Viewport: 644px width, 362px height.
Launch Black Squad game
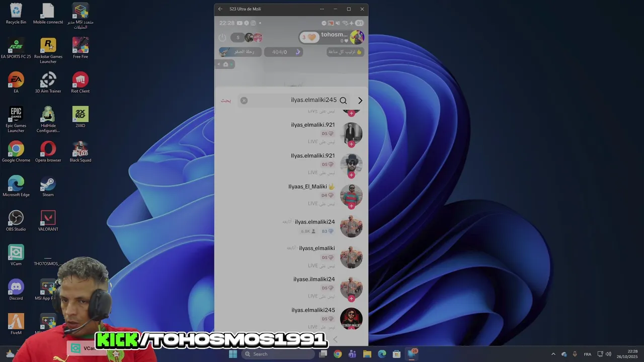pos(80,152)
